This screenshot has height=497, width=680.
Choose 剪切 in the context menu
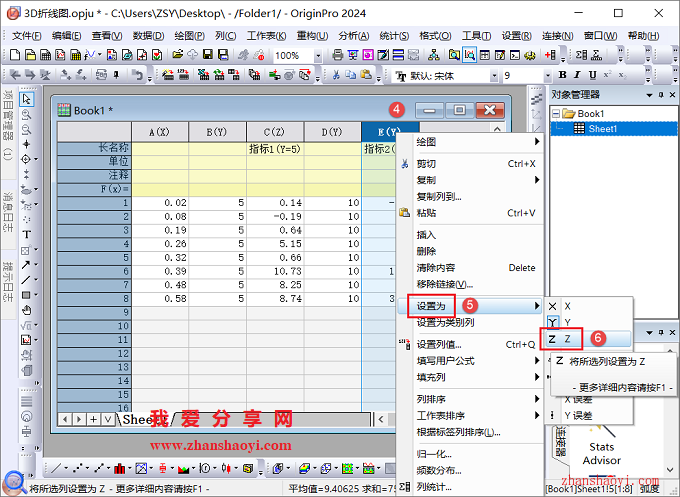coord(471,163)
